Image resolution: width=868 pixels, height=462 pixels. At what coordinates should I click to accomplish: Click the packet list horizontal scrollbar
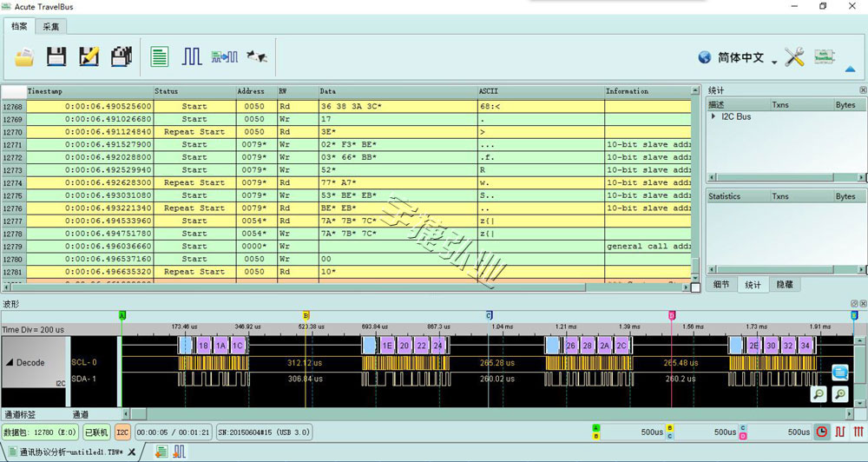[345, 287]
